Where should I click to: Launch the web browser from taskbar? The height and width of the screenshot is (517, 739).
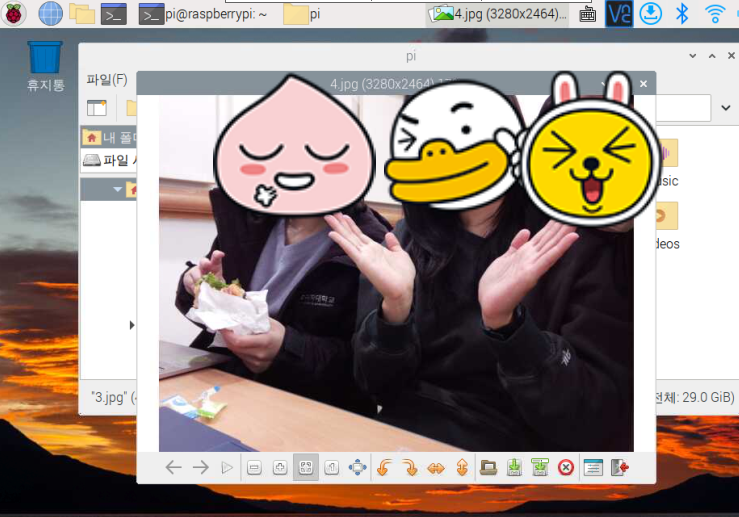[x=50, y=14]
